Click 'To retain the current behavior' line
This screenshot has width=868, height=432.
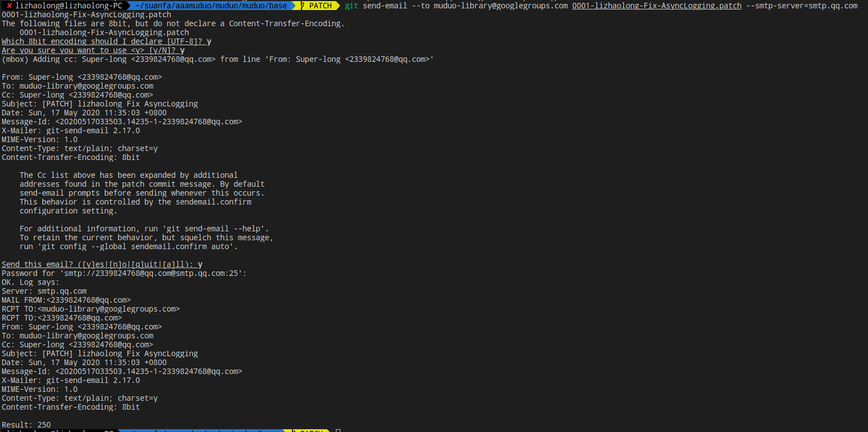coord(147,237)
